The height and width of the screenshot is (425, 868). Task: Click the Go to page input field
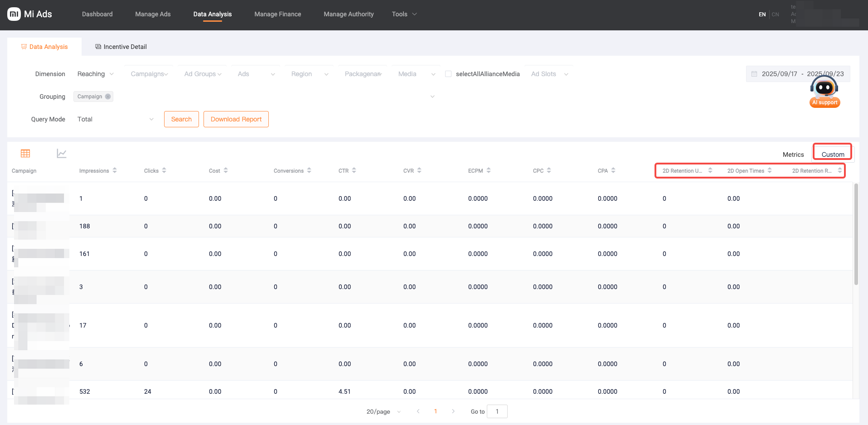pyautogui.click(x=497, y=411)
